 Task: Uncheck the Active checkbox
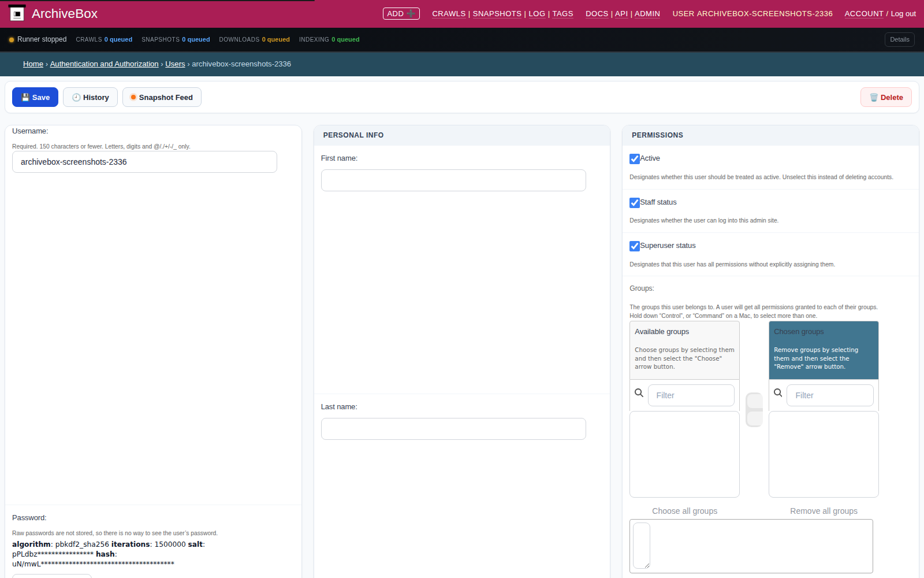point(635,159)
